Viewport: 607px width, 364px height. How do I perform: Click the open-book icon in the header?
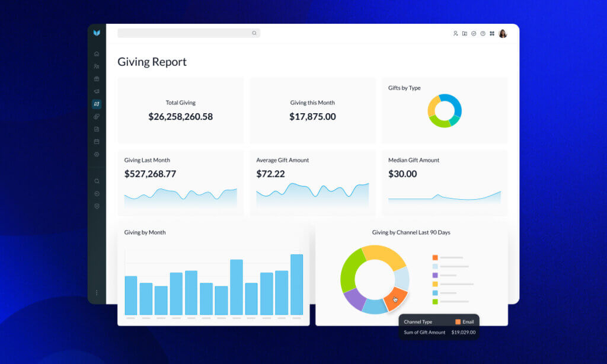pos(464,33)
